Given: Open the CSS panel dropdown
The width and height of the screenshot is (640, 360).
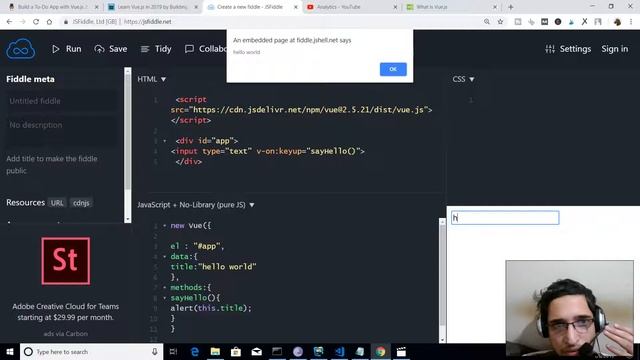Looking at the screenshot, I should pyautogui.click(x=463, y=79).
